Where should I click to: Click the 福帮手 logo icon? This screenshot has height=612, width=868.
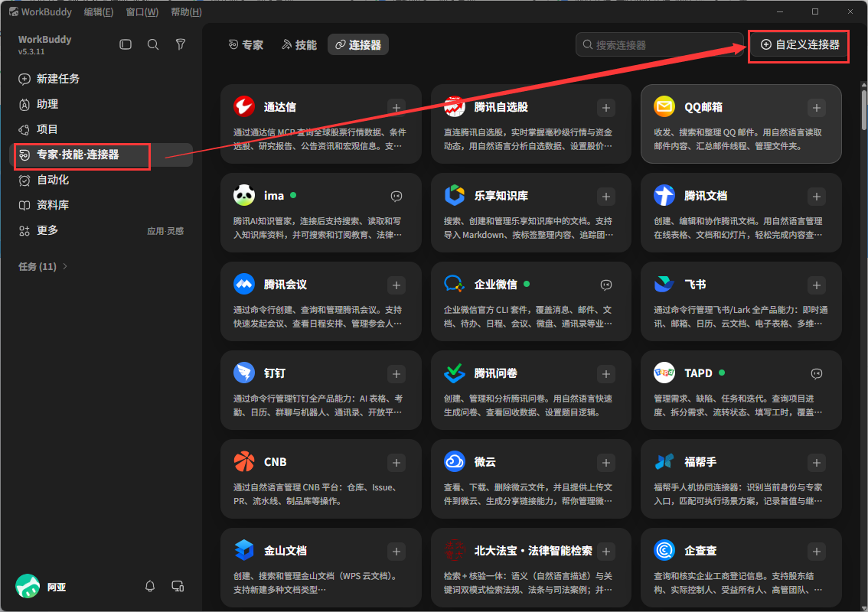point(664,461)
